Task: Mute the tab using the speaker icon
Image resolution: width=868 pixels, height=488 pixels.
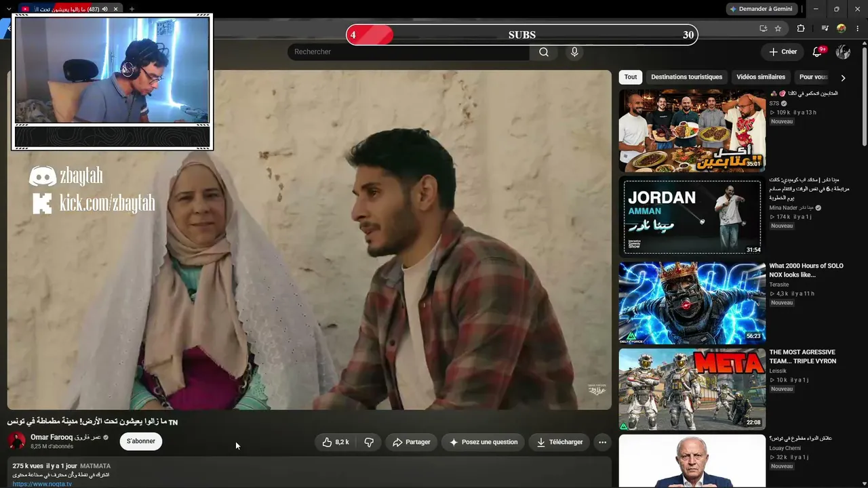Action: 104,9
